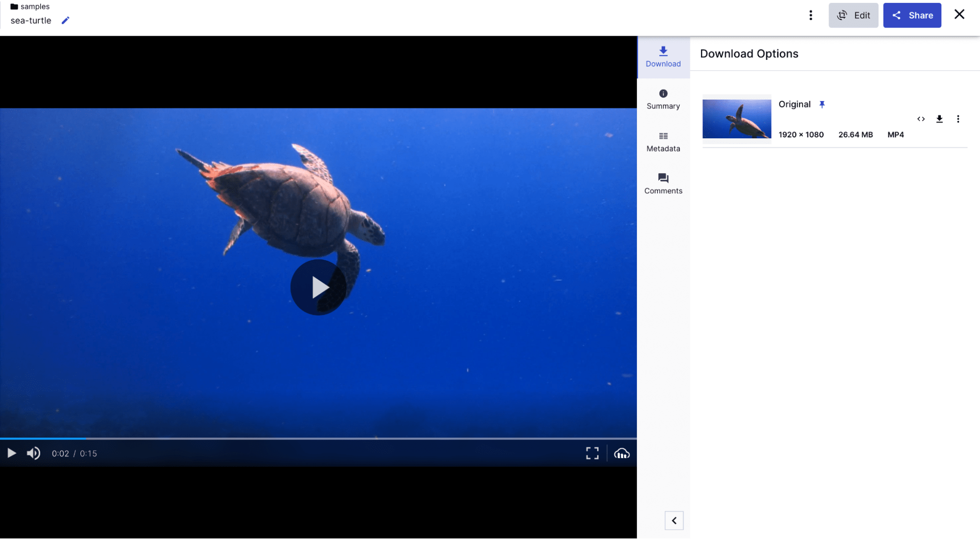
Task: Seek on the video progress bar
Action: [x=318, y=438]
